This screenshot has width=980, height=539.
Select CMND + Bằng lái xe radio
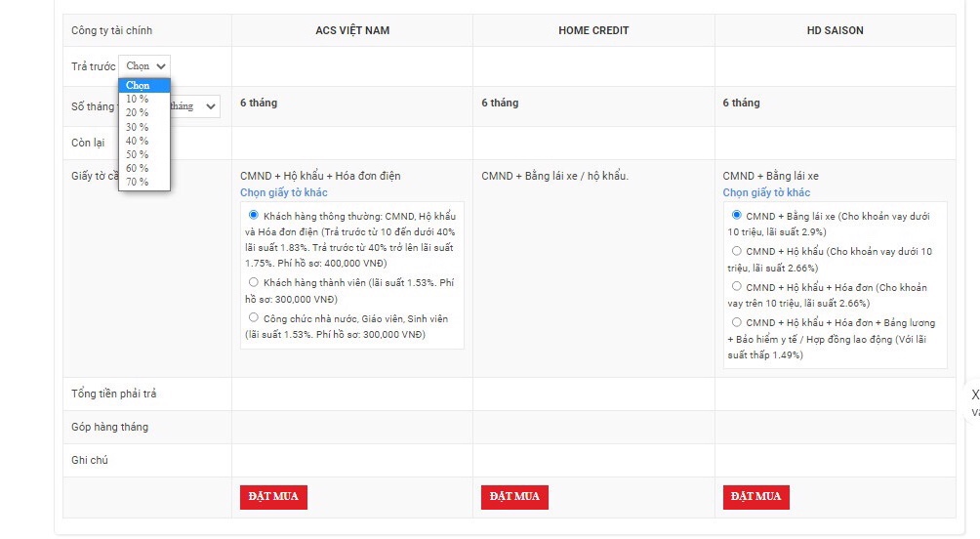pyautogui.click(x=736, y=215)
